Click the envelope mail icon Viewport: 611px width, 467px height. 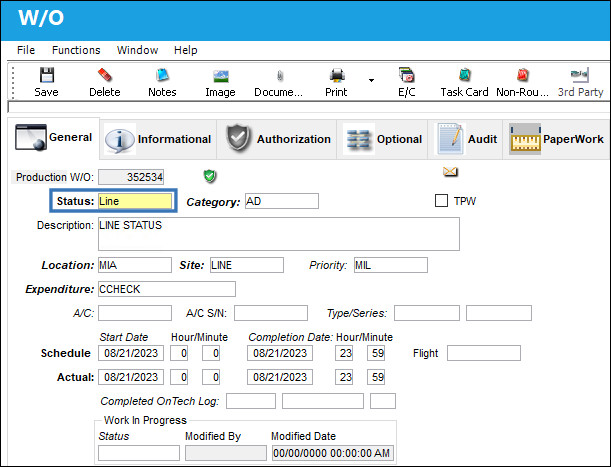click(450, 172)
